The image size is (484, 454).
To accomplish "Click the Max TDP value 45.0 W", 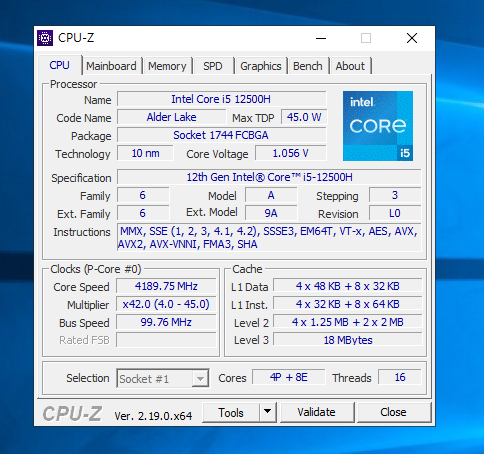I will [304, 117].
